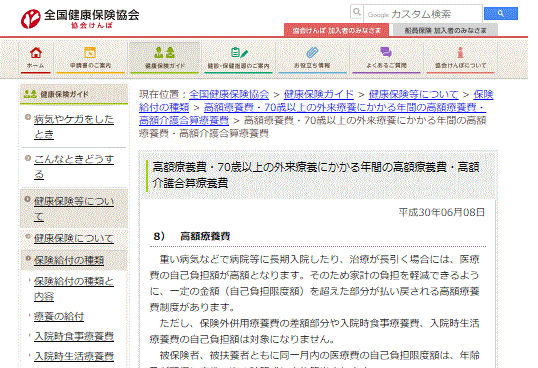Image resolution: width=538 pixels, height=368 pixels.
Task: Select 協会けんぽ 加入者のみなさま tab
Action: [336, 30]
